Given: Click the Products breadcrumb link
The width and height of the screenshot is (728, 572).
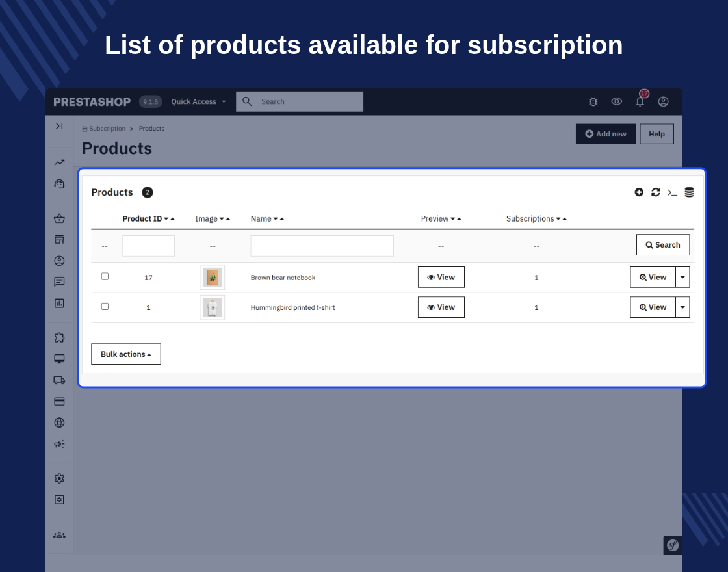Looking at the screenshot, I should pyautogui.click(x=152, y=129).
